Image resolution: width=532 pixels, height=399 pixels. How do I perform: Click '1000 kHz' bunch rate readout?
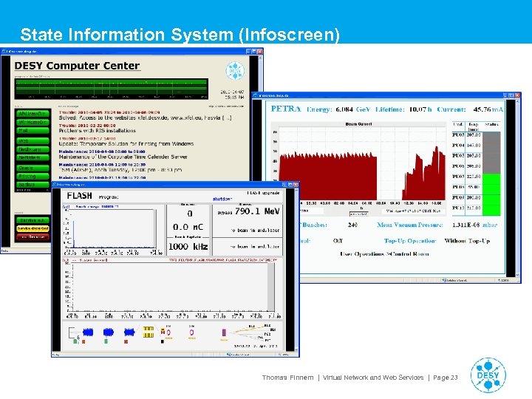coord(188,247)
